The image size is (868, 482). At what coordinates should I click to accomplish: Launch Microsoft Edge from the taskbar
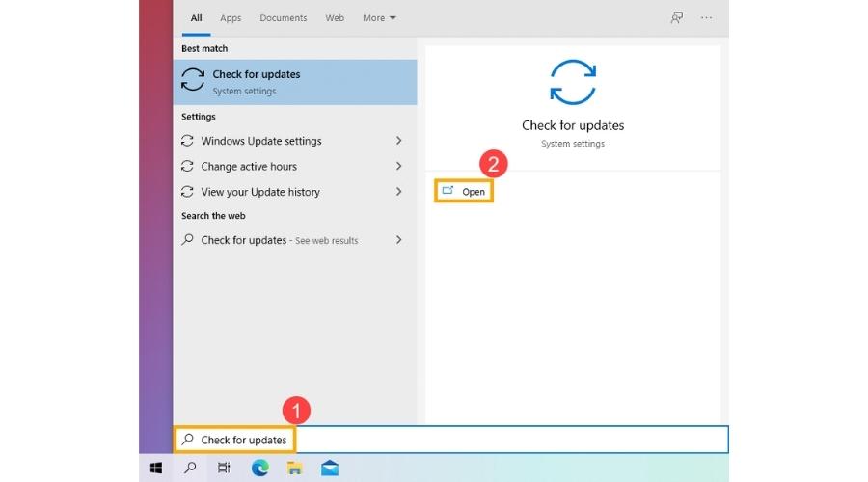(259, 469)
